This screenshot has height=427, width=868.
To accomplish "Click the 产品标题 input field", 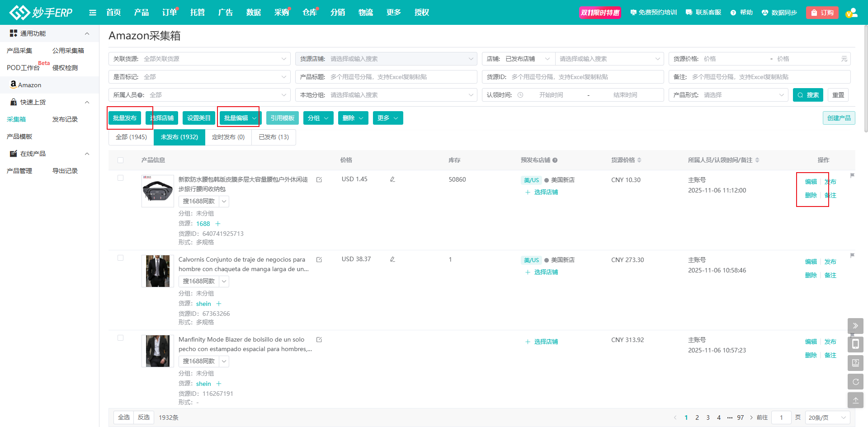I will click(400, 77).
